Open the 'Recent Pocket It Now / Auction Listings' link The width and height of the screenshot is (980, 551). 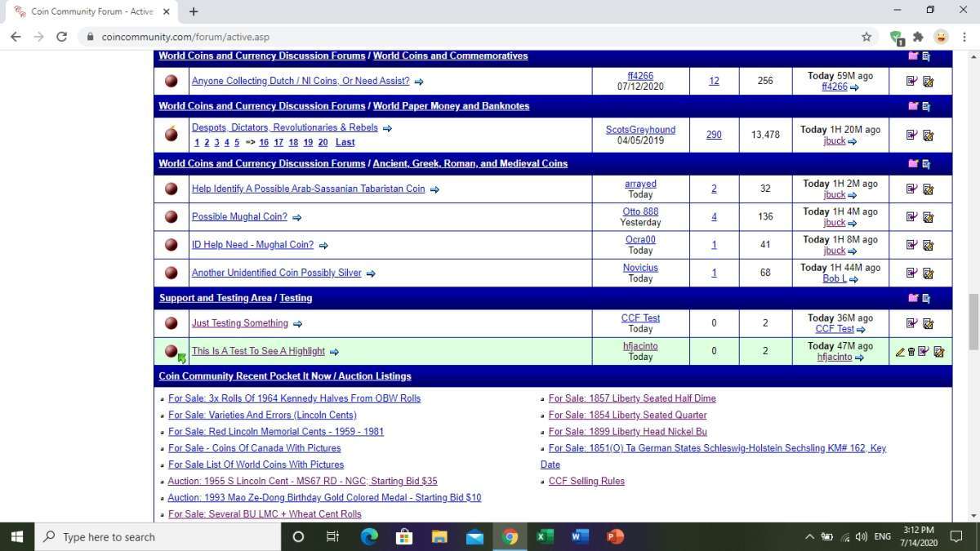[x=285, y=376]
